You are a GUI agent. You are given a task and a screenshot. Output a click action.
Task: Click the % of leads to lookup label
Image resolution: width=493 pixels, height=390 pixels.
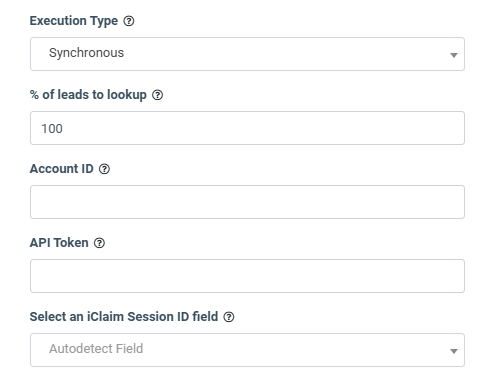pyautogui.click(x=88, y=95)
